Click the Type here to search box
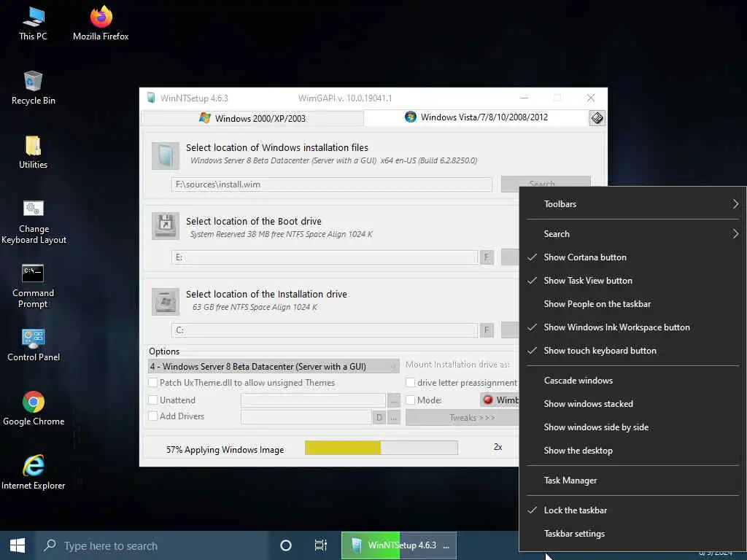The image size is (747, 560). (152, 545)
